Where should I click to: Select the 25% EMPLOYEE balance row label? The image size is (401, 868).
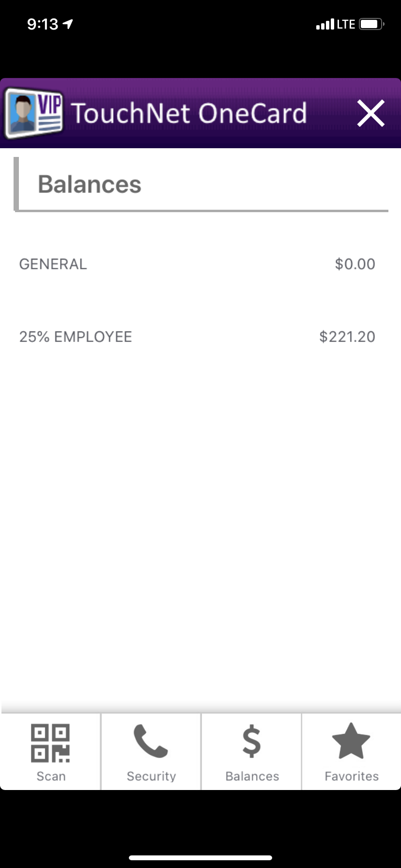click(76, 337)
